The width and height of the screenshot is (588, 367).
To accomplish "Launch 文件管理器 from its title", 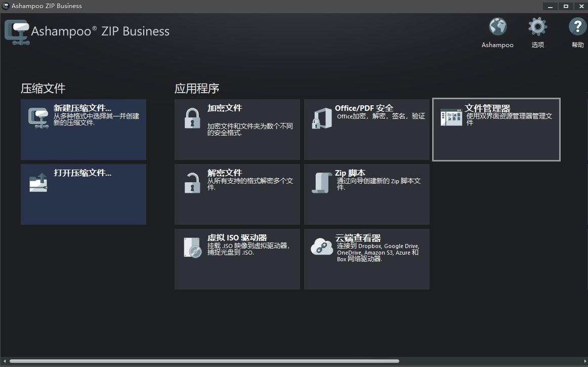I will tap(487, 108).
